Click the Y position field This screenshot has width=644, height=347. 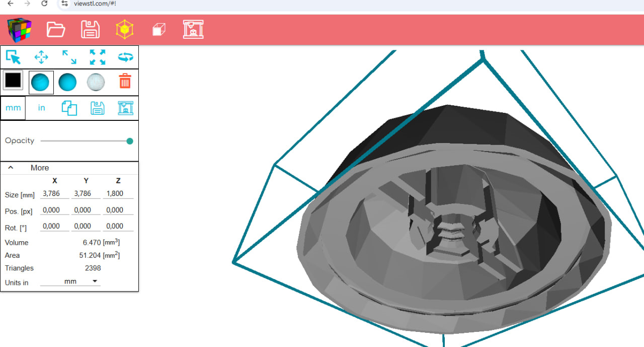point(86,210)
